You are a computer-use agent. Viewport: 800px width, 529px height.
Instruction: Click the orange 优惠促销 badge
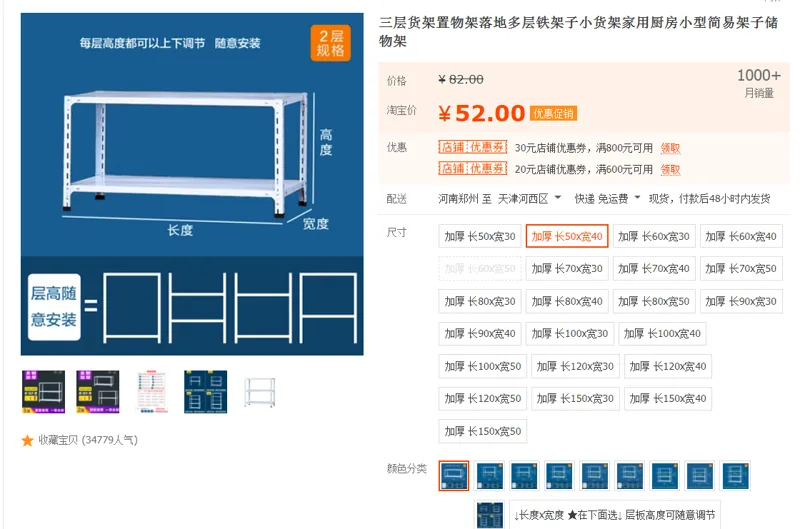[554, 113]
